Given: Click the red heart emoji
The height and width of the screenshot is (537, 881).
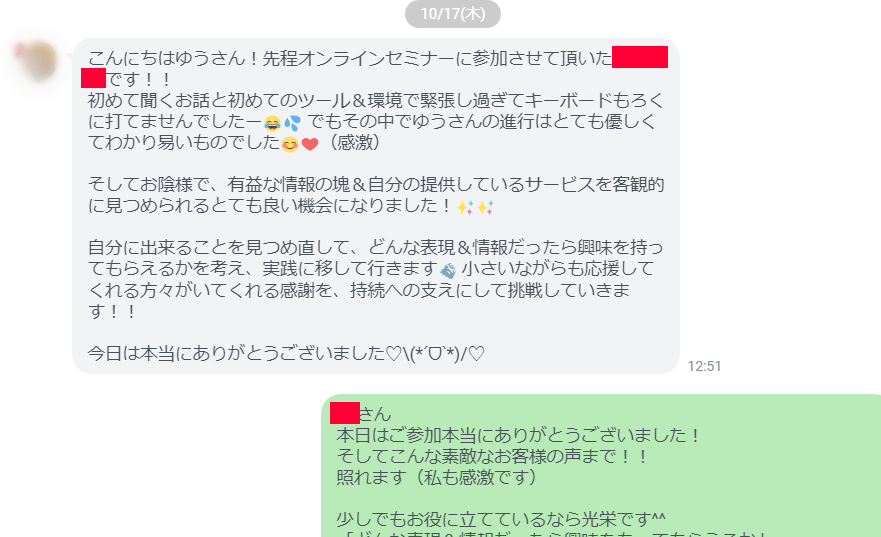Looking at the screenshot, I should point(310,144).
